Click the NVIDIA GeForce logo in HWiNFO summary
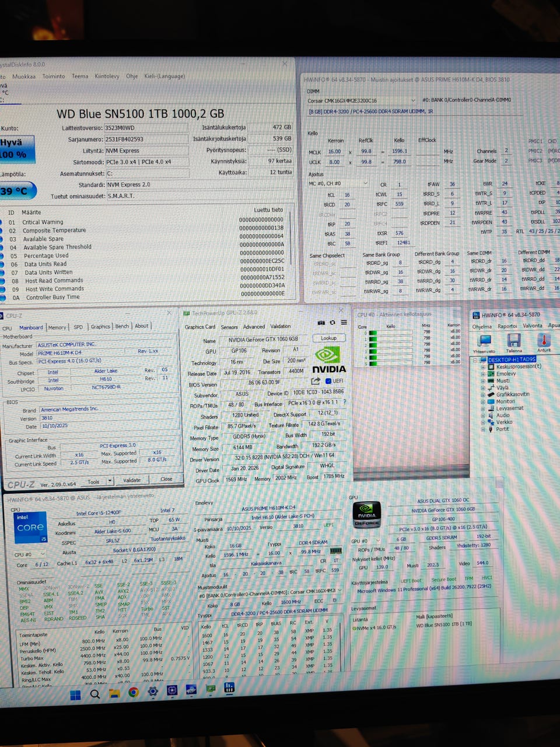Image resolution: width=560 pixels, height=747 pixels. point(367,514)
